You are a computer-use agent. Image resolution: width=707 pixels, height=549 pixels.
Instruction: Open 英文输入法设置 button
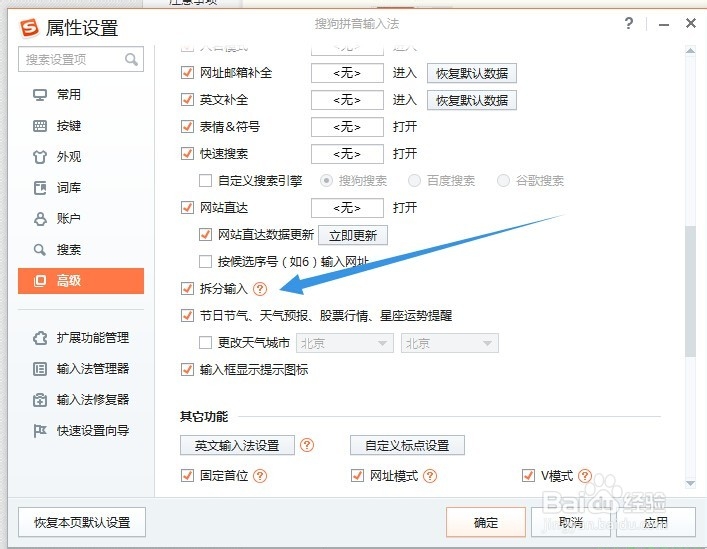(237, 445)
